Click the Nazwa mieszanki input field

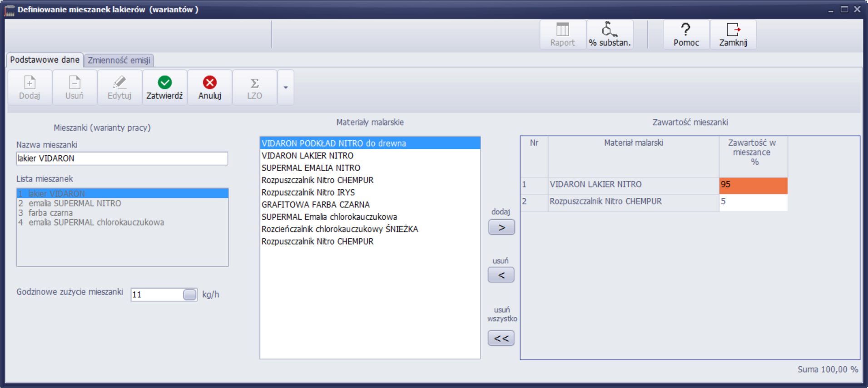tap(122, 158)
